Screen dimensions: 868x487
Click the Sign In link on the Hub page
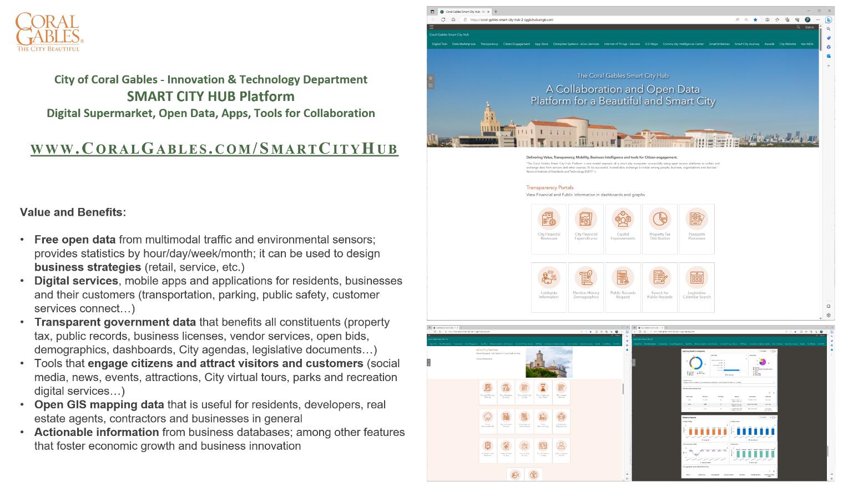point(809,27)
